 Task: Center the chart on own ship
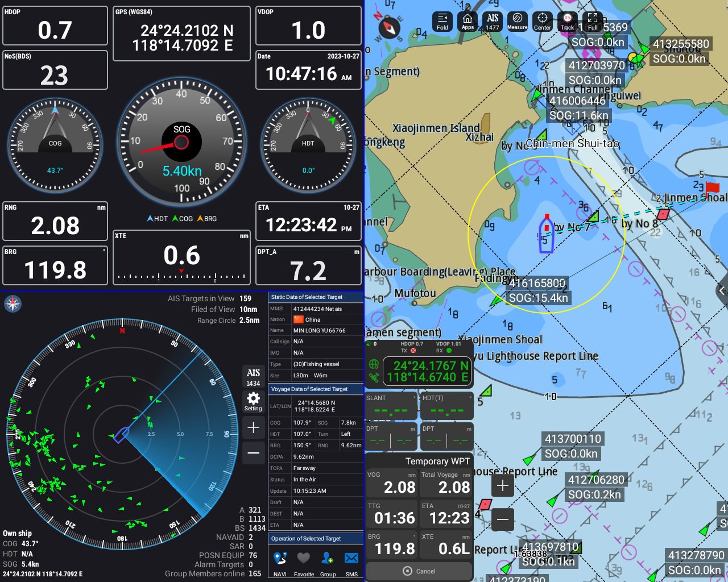tap(543, 22)
